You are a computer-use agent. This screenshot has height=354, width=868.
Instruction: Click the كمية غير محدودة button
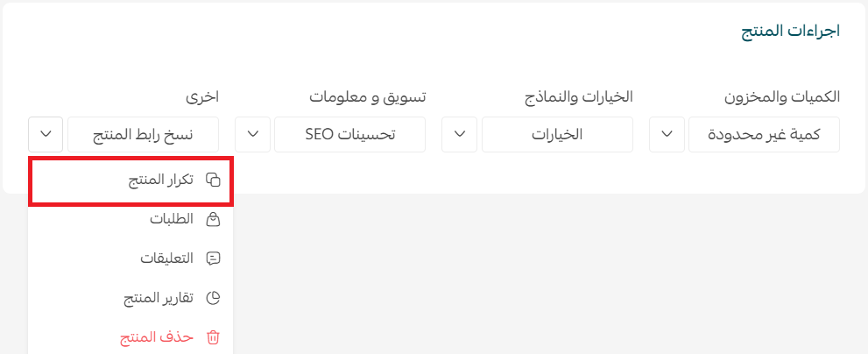765,134
